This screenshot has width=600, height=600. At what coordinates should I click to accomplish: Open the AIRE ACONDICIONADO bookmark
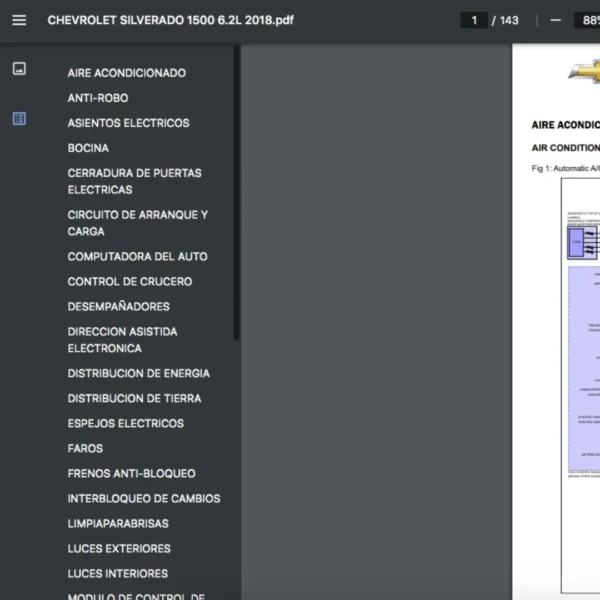[x=126, y=73]
